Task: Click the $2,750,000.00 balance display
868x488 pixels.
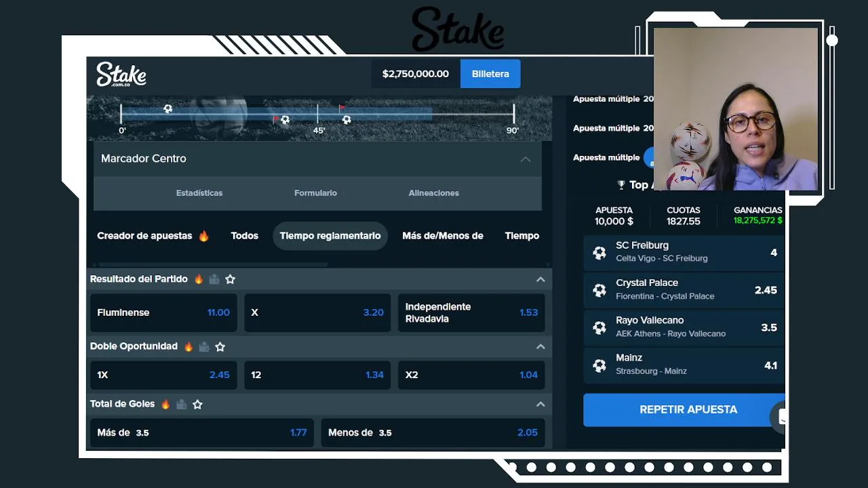Action: [416, 74]
